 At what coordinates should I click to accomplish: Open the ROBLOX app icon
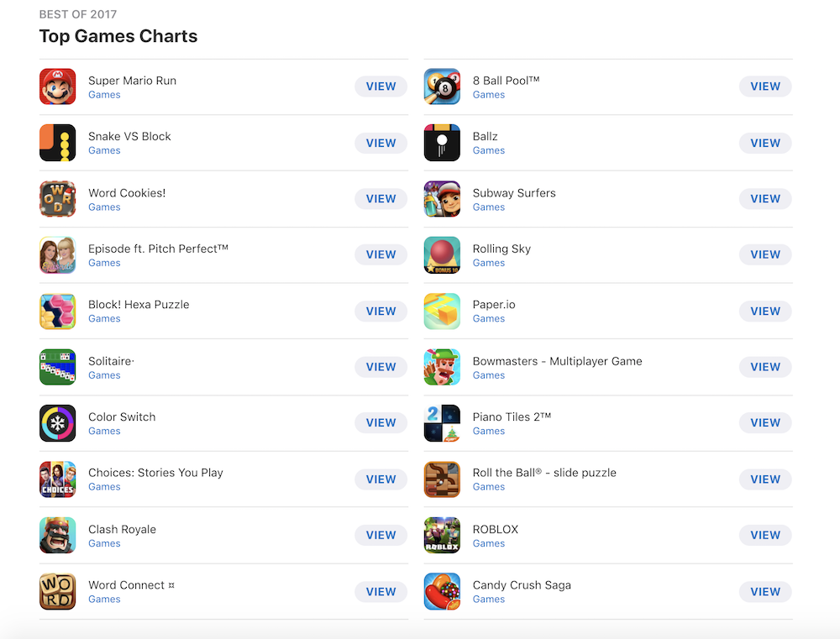click(x=442, y=535)
